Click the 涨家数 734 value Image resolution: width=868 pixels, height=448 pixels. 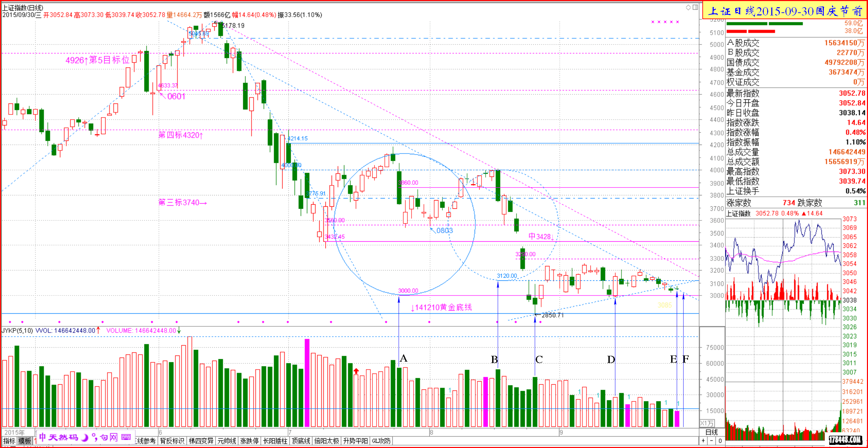pyautogui.click(x=788, y=203)
